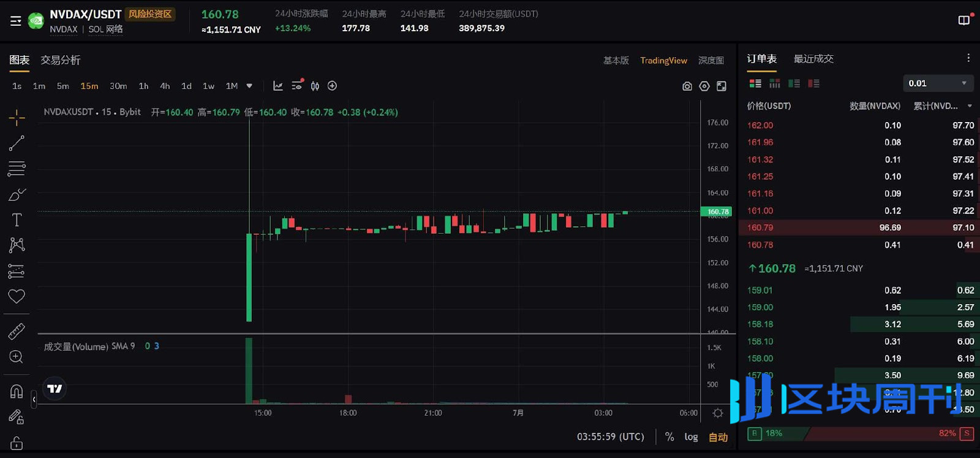Select the brush drawing tool
This screenshot has width=980, height=458.
click(x=17, y=194)
